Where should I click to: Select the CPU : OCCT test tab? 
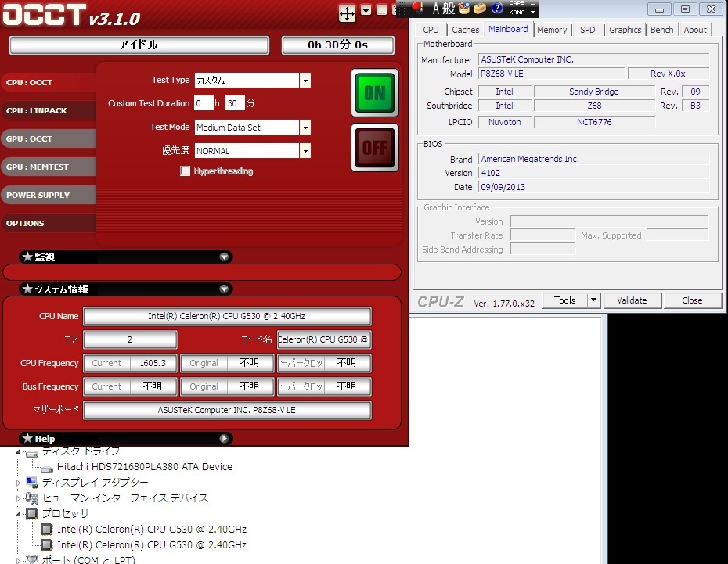point(49,83)
